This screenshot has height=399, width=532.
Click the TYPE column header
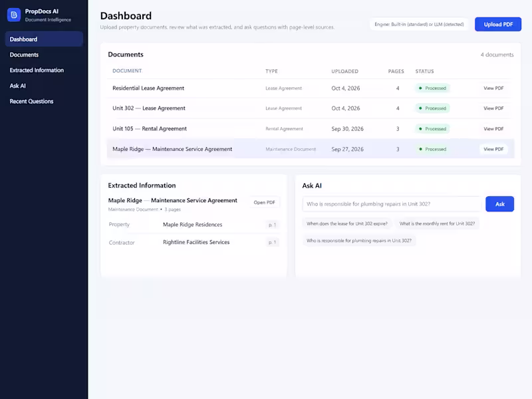click(x=271, y=71)
